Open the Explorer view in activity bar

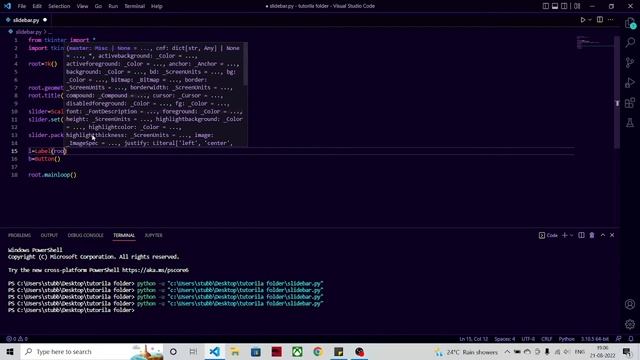point(630,23)
